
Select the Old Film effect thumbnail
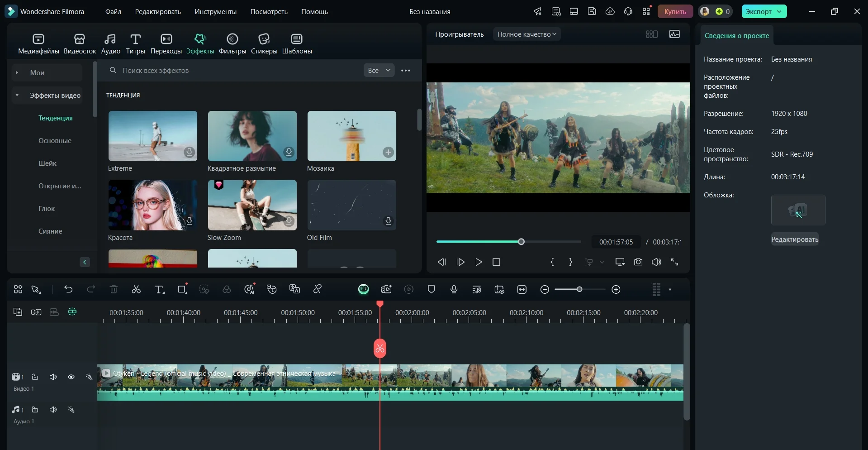[352, 205]
